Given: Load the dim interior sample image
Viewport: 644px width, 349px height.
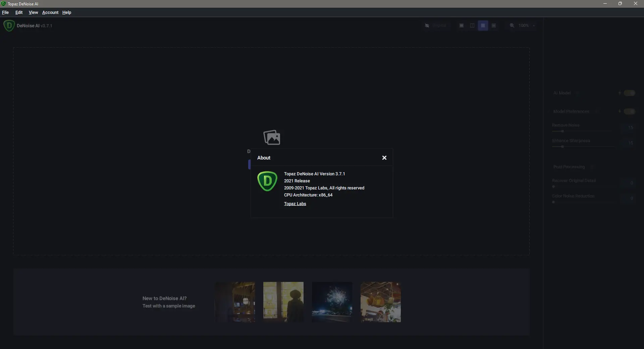Looking at the screenshot, I should click(x=235, y=302).
